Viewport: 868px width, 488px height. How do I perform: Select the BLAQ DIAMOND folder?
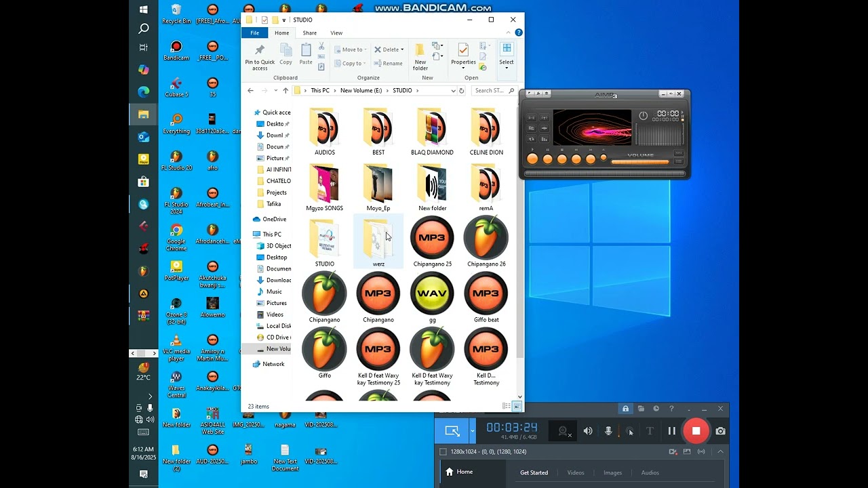(432, 131)
